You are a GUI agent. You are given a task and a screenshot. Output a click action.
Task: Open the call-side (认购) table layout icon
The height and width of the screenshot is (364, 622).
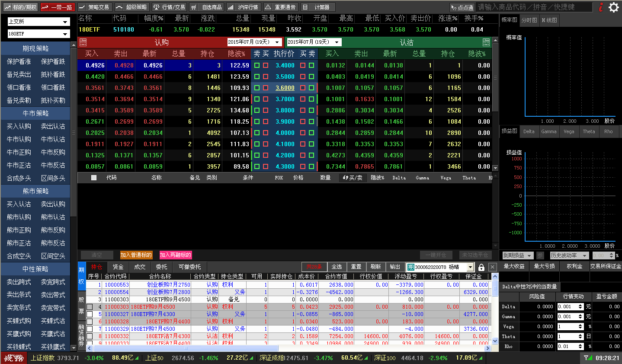pyautogui.click(x=83, y=42)
